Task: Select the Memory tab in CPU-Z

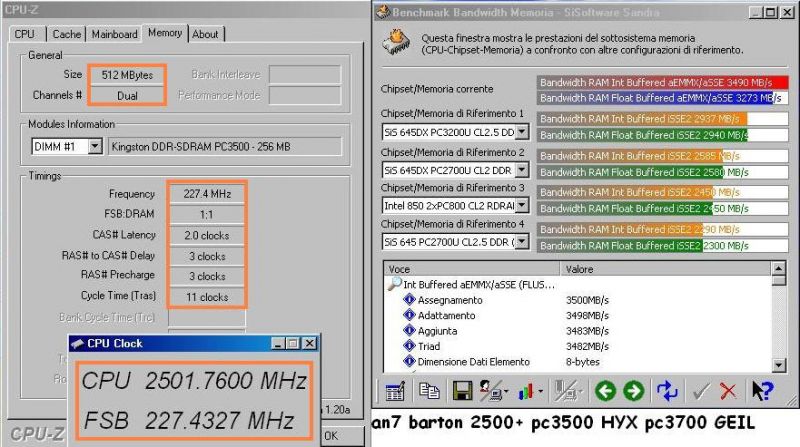Action: coord(165,33)
